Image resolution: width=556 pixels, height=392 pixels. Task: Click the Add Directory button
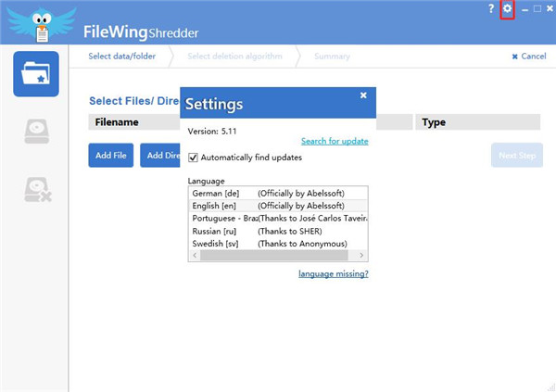(x=160, y=155)
